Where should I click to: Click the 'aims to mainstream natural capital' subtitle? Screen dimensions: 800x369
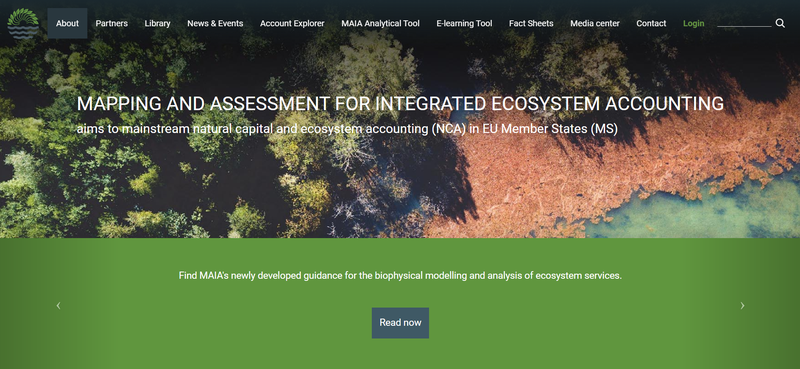(347, 129)
